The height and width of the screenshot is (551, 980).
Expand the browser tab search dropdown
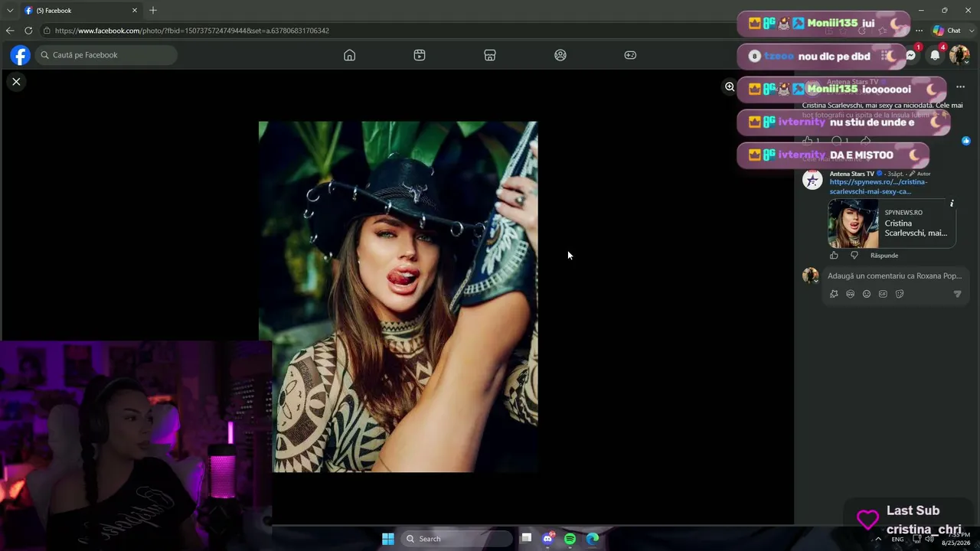point(8,11)
